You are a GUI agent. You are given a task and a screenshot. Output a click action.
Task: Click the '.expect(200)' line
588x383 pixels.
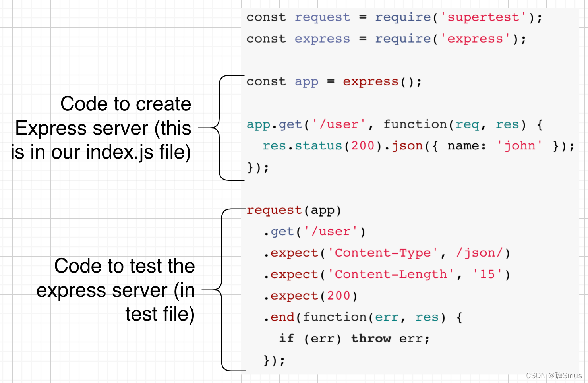tap(310, 296)
